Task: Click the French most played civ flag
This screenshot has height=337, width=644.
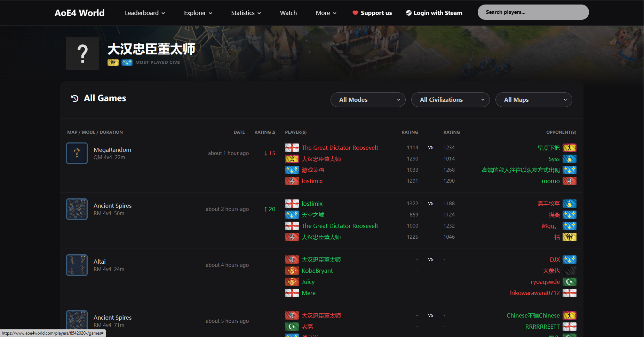Action: pyautogui.click(x=127, y=63)
